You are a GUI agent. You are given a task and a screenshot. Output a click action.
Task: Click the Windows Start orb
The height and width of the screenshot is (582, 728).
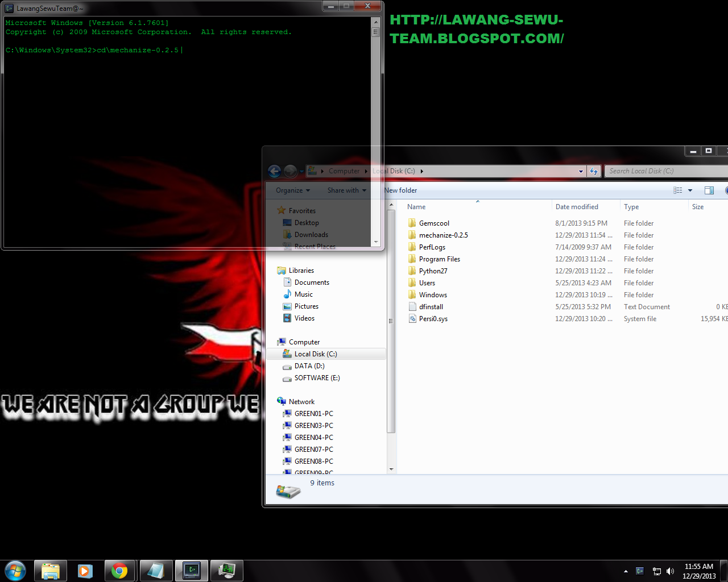(14, 571)
